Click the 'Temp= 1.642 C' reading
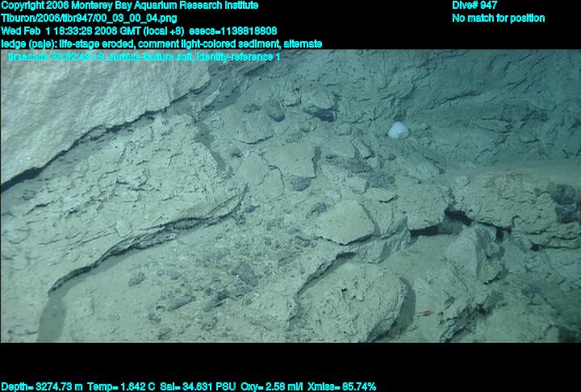581x392 pixels. click(121, 386)
